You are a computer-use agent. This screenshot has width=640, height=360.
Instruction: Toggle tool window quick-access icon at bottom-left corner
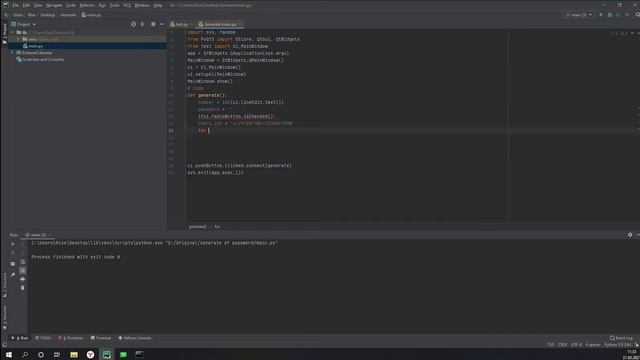[4, 345]
